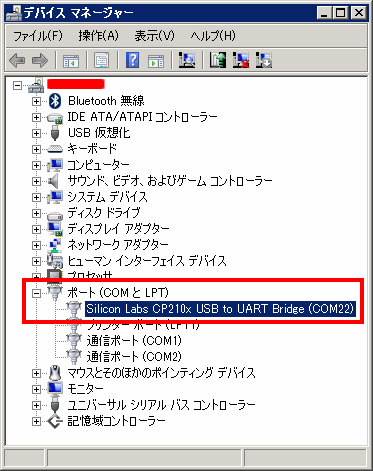Screen dimensions: 373x471
Task: Click the computer root node icon
Action: pos(36,85)
